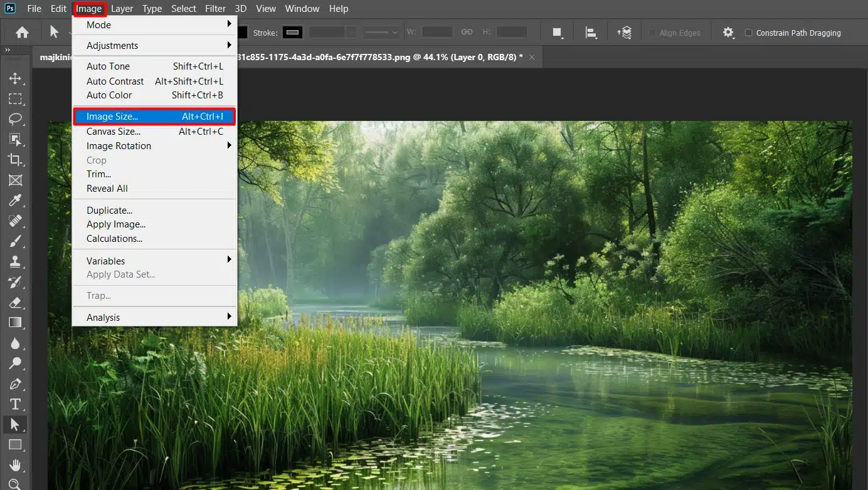The image size is (868, 490).
Task: Open the 3D menu
Action: [241, 9]
